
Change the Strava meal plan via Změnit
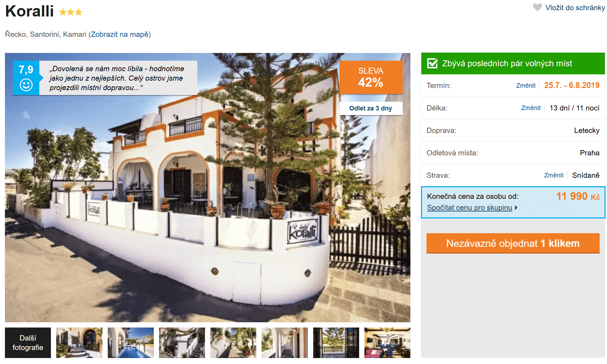click(x=554, y=175)
